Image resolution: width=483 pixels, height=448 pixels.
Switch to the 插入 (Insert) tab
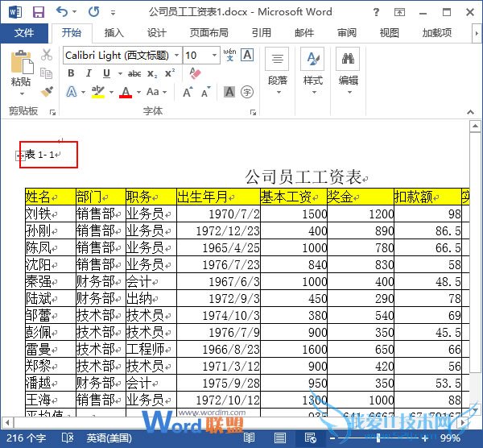(114, 32)
